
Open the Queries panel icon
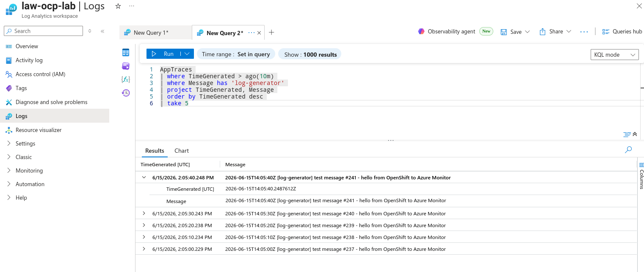tap(126, 66)
